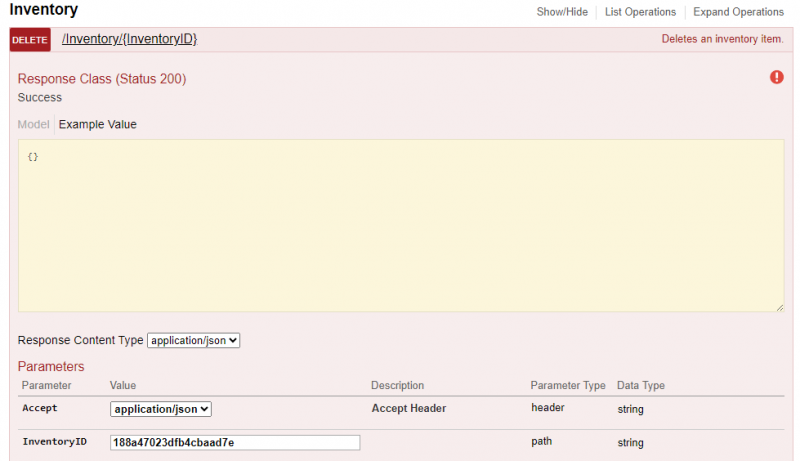Click the Accept parameter name label
This screenshot has width=800, height=461.
pos(40,409)
